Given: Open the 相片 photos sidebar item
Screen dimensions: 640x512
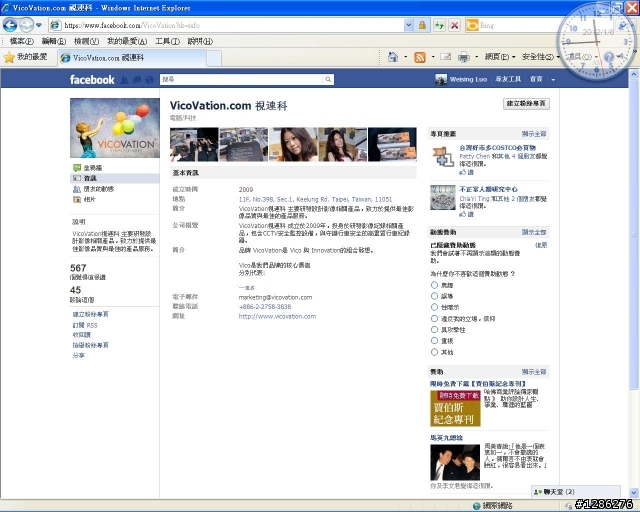Looking at the screenshot, I should 84,200.
